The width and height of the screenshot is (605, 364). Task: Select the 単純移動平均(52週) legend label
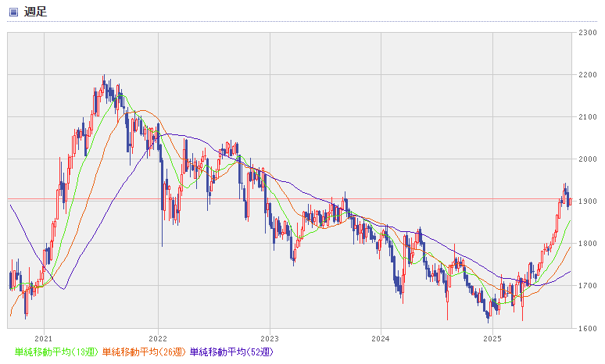tap(231, 353)
